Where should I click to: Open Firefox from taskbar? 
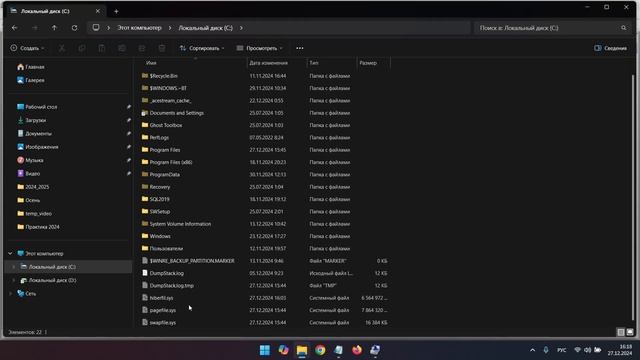point(357,350)
